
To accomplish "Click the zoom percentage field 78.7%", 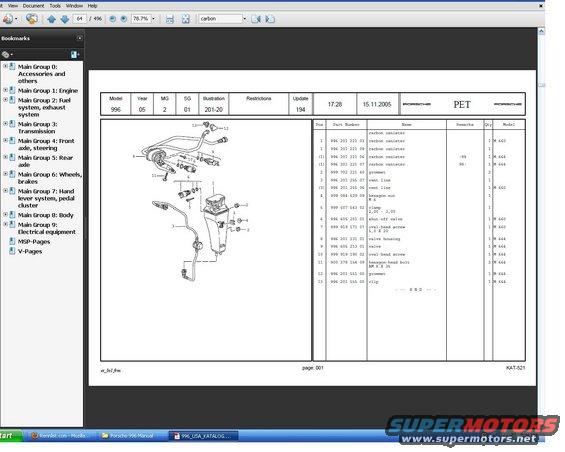I will pyautogui.click(x=141, y=18).
